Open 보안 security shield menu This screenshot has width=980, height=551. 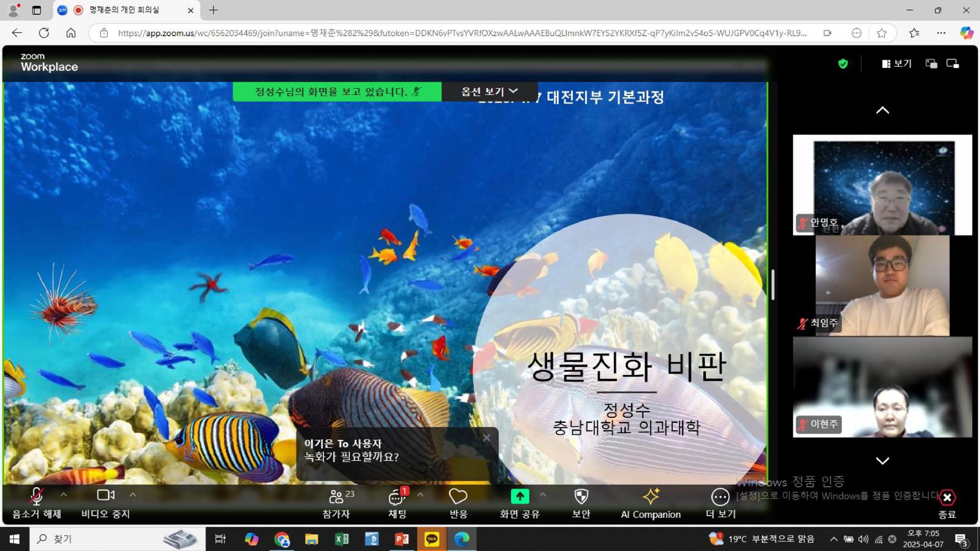pyautogui.click(x=581, y=503)
